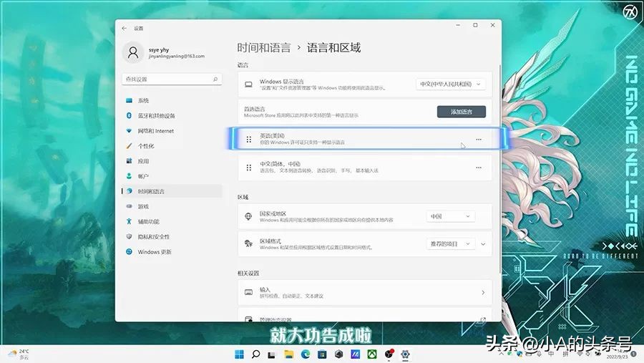The width and height of the screenshot is (644, 363).
Task: Grab the drag handle of 中文(简体，中国)
Action: (x=249, y=168)
